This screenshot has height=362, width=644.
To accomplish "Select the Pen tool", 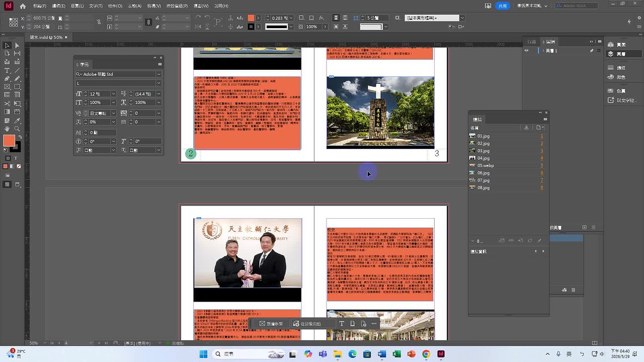I will click(x=7, y=78).
